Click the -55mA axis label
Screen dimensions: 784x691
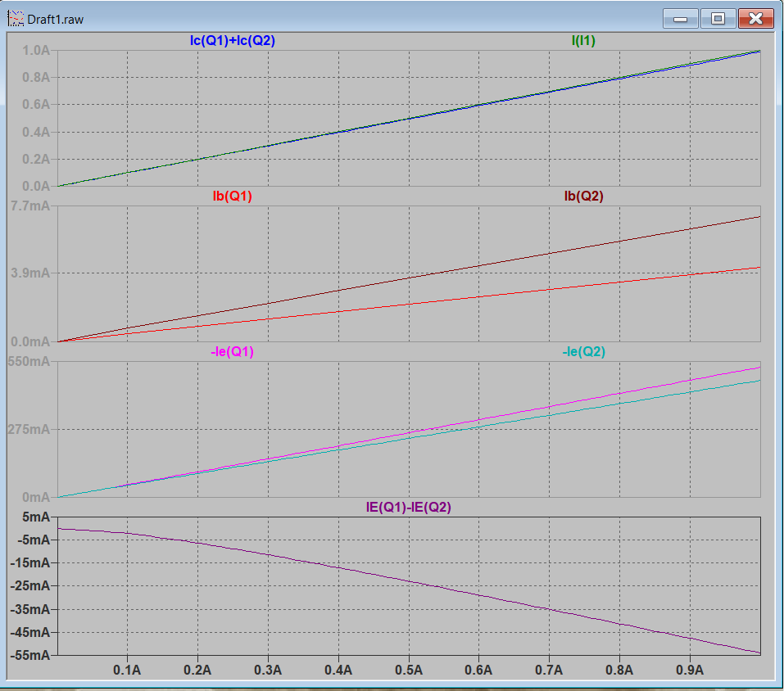[30, 655]
